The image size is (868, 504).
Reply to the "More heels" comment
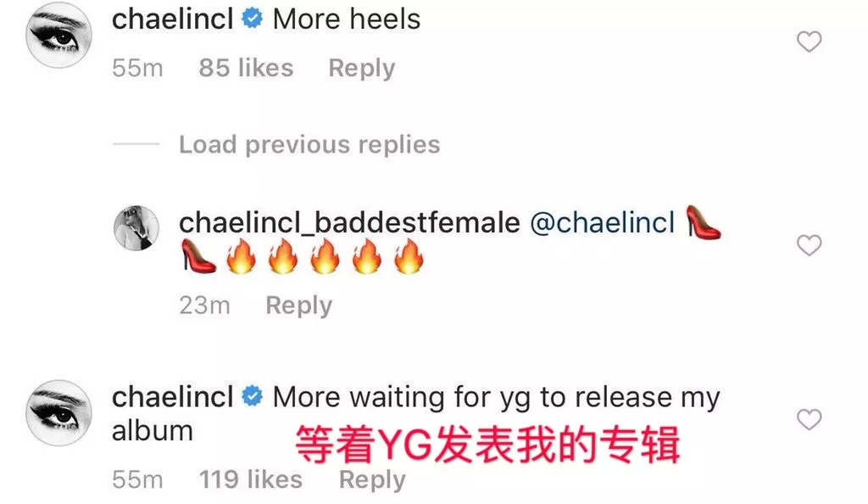(x=361, y=68)
